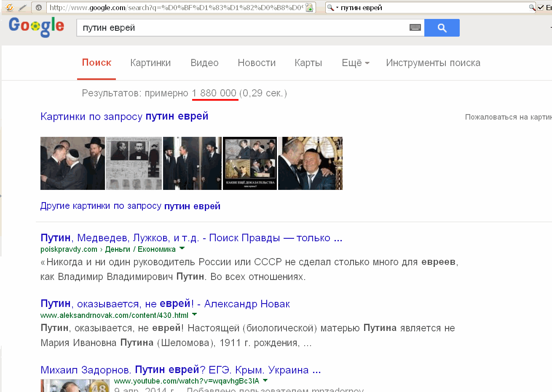The height and width of the screenshot is (392, 552).
Task: Switch to the Картинки tab
Action: click(150, 63)
